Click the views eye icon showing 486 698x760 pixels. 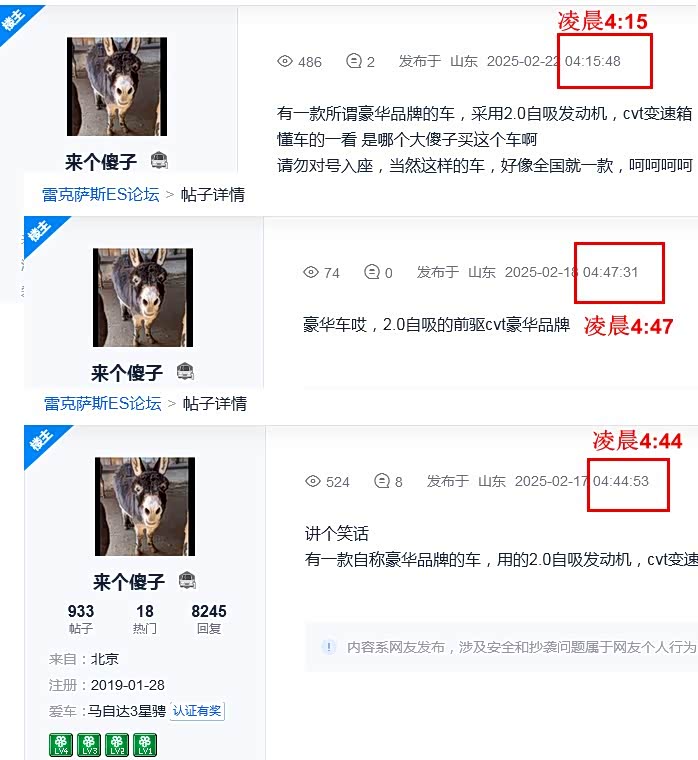[285, 62]
